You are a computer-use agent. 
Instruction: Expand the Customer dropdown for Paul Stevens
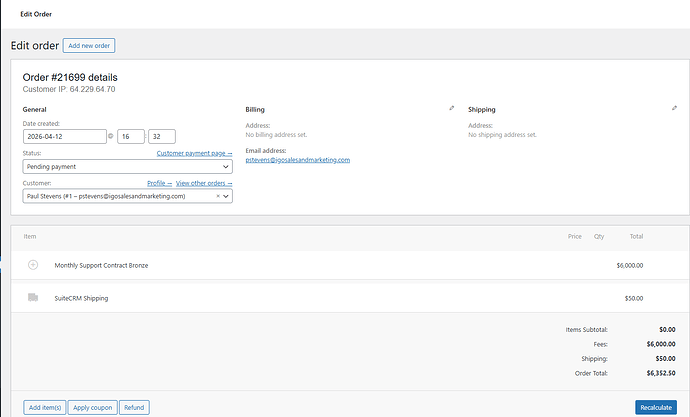227,196
